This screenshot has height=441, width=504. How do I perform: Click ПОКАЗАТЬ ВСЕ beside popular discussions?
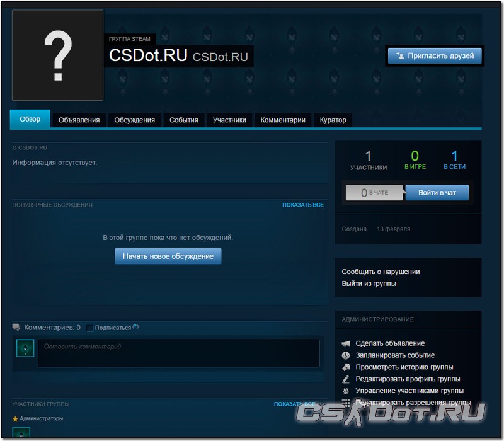coord(303,205)
